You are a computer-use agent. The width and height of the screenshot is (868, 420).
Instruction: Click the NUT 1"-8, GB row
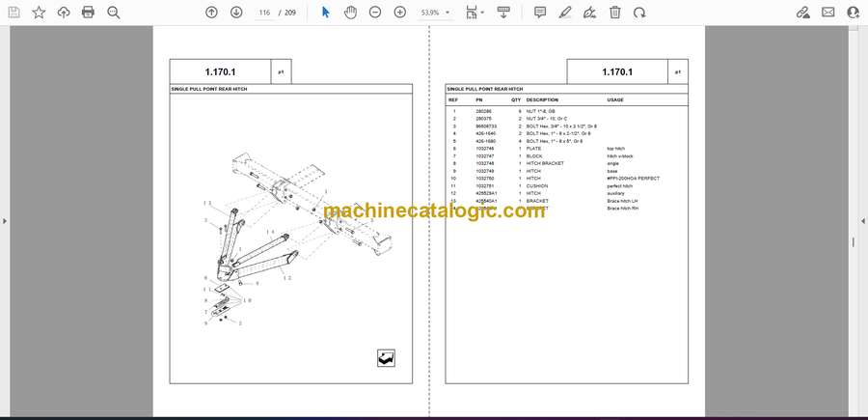coord(566,111)
